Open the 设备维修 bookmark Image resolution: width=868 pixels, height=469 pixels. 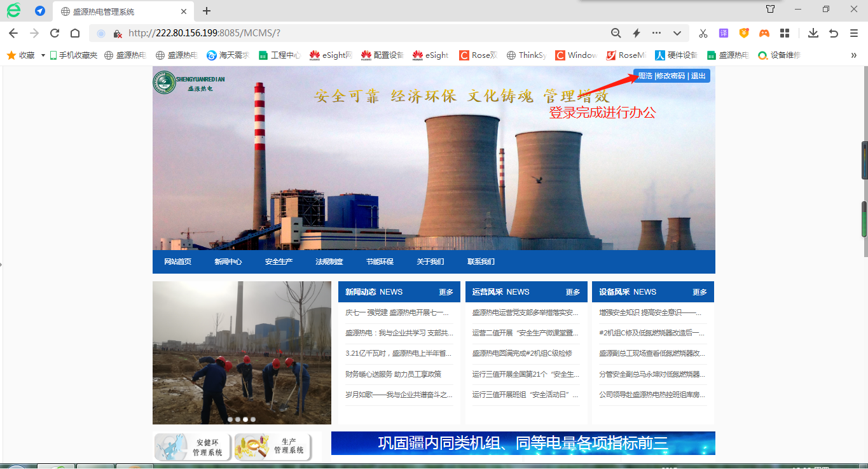[x=779, y=55]
